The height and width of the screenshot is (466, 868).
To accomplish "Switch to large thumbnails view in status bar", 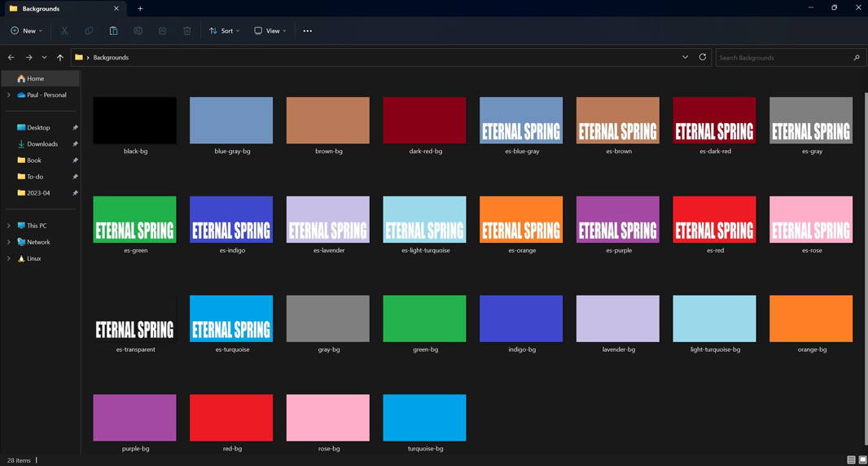I will [x=862, y=460].
